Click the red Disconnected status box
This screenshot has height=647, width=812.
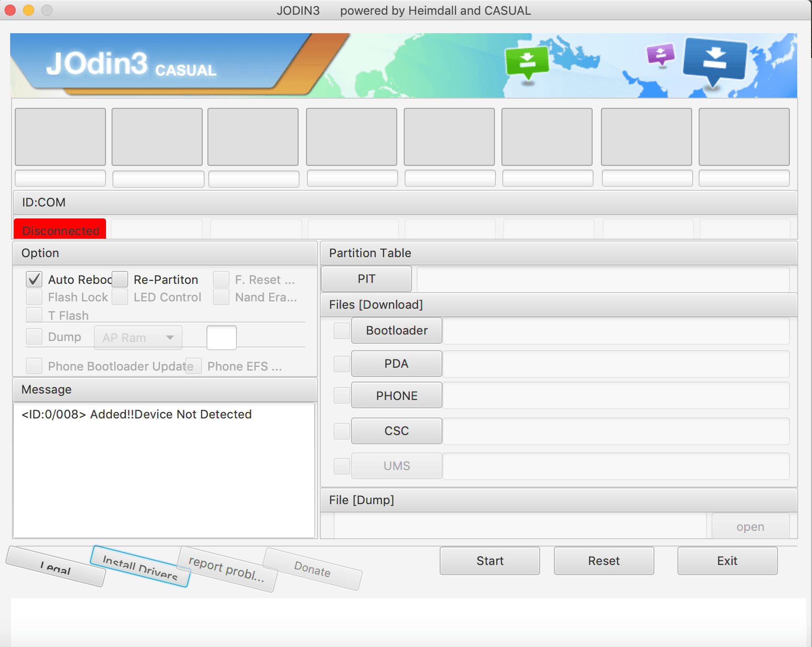click(x=60, y=229)
